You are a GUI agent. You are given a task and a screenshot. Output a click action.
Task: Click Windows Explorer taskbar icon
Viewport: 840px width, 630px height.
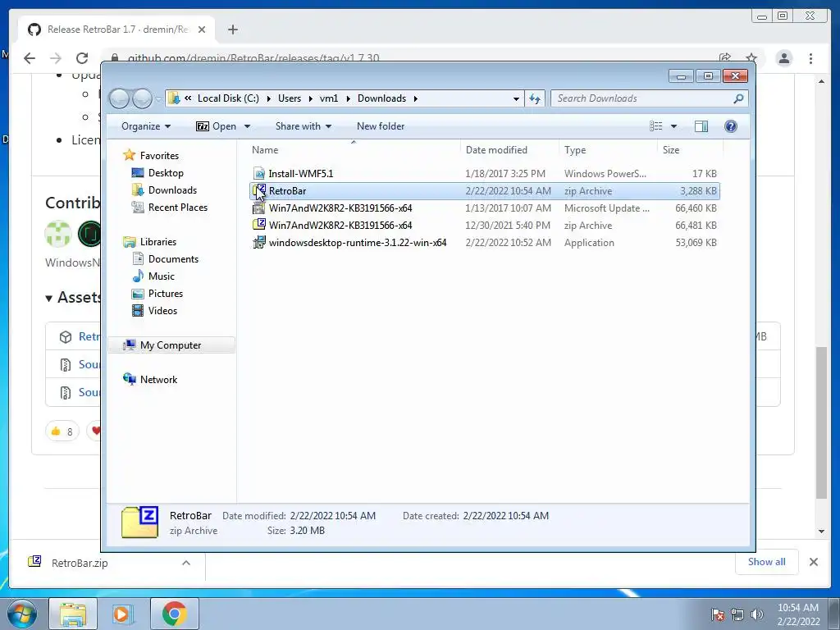click(x=73, y=614)
